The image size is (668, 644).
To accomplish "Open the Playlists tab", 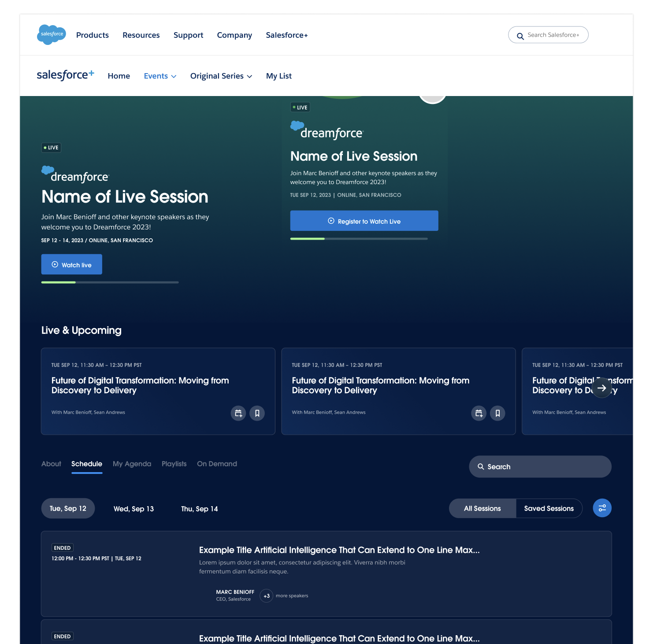I will click(x=174, y=464).
